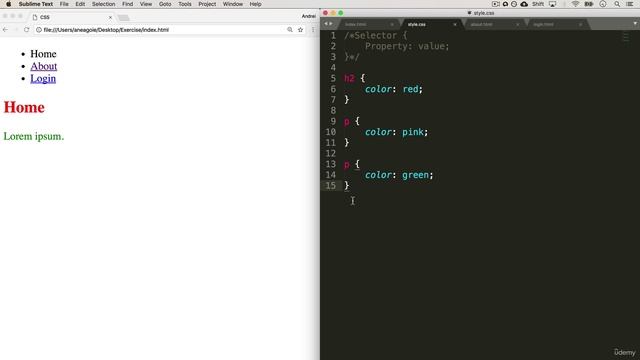Open the Wi-Fi status menu
This screenshot has height=360, width=640.
(575, 4)
